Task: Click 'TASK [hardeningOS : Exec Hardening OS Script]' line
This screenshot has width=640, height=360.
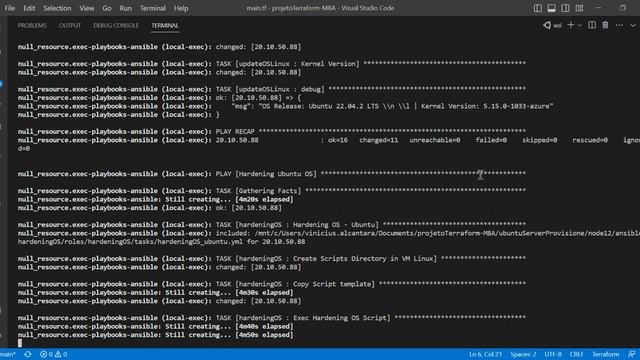Action: click(x=271, y=318)
